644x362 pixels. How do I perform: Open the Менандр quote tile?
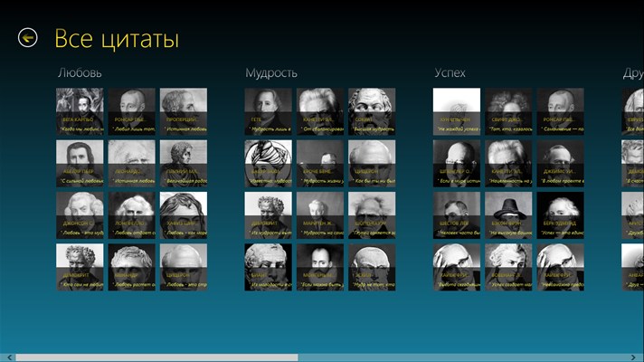132,267
